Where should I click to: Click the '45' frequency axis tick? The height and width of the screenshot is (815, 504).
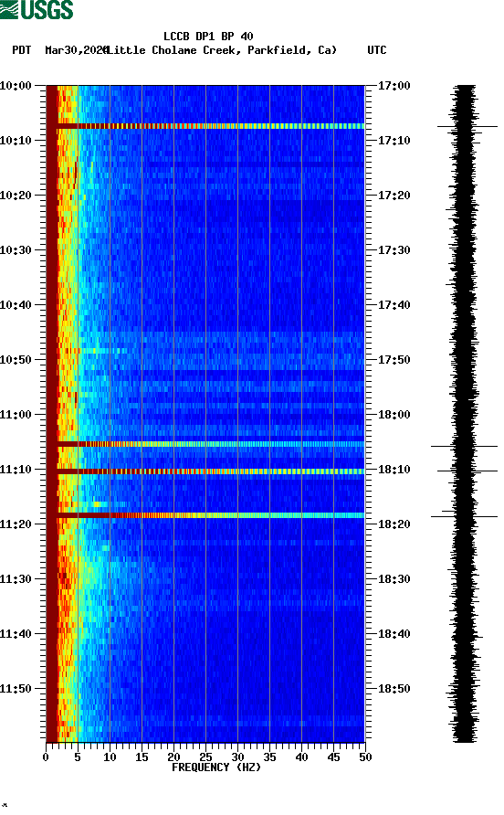tap(333, 757)
